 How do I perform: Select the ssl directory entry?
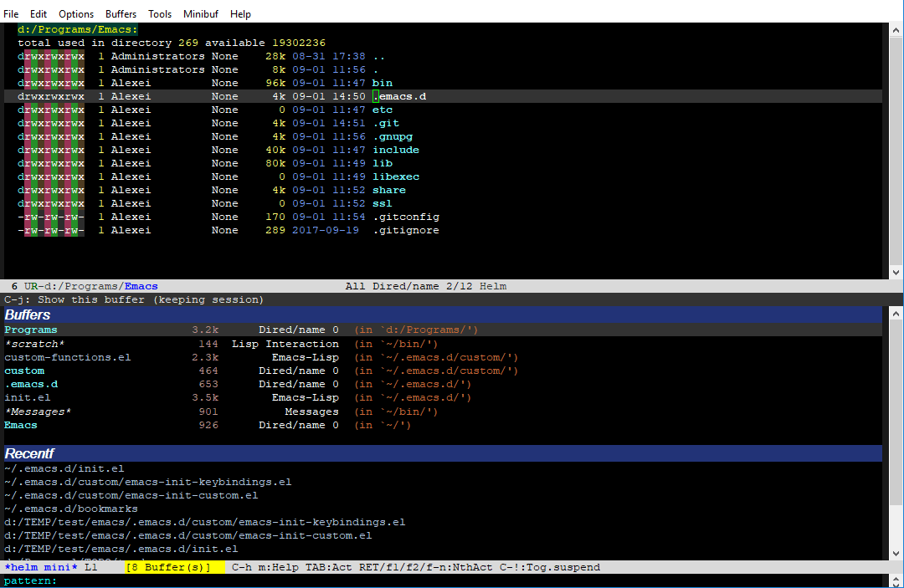[383, 203]
